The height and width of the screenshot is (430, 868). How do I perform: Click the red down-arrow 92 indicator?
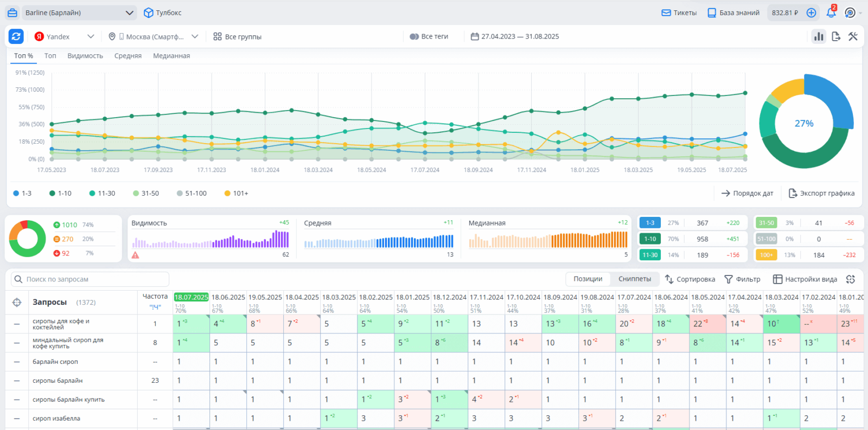click(x=61, y=253)
